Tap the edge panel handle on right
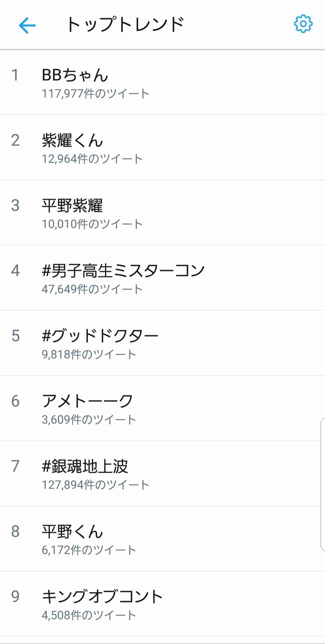This screenshot has height=644, width=325. [x=323, y=484]
